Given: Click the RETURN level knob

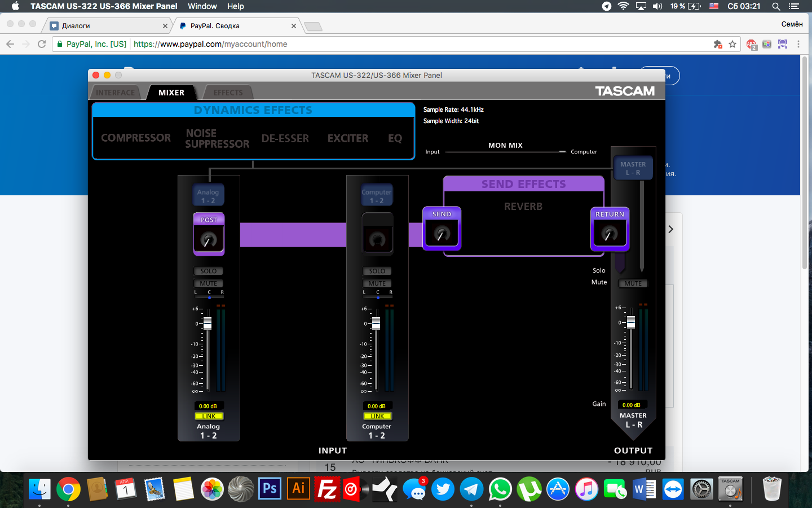Looking at the screenshot, I should [610, 233].
